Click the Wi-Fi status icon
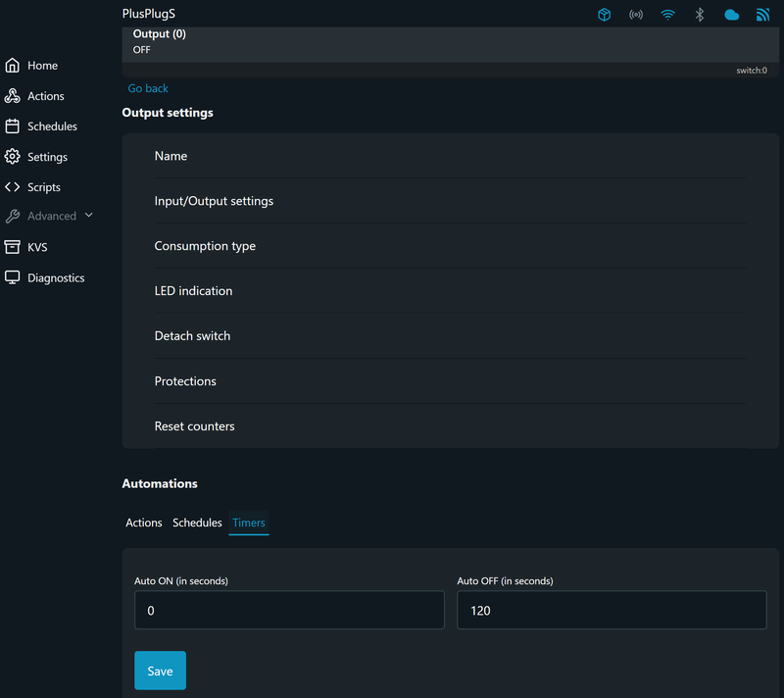784x698 pixels. click(x=667, y=15)
